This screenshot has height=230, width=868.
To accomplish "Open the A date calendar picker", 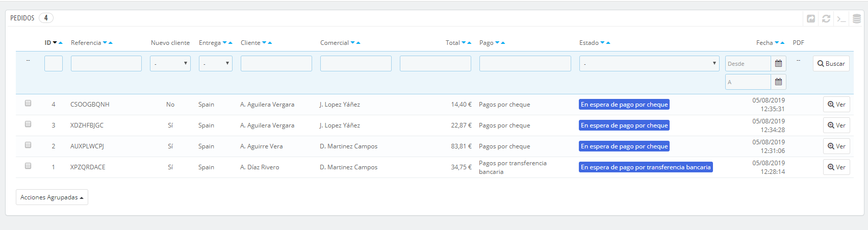I will 778,82.
